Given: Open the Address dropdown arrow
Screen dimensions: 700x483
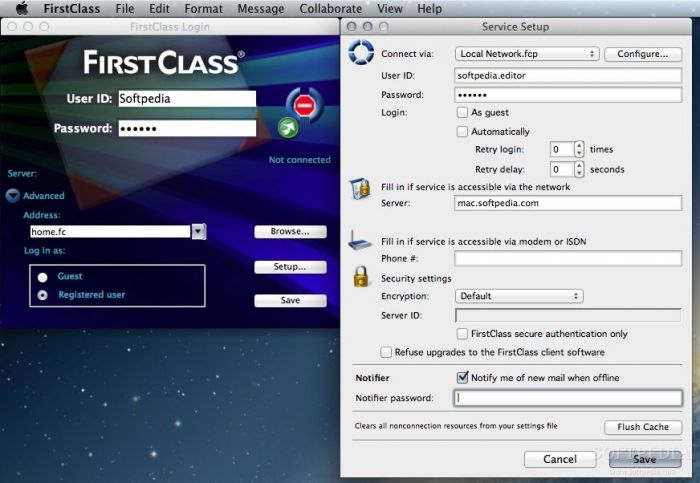Looking at the screenshot, I should pyautogui.click(x=199, y=232).
